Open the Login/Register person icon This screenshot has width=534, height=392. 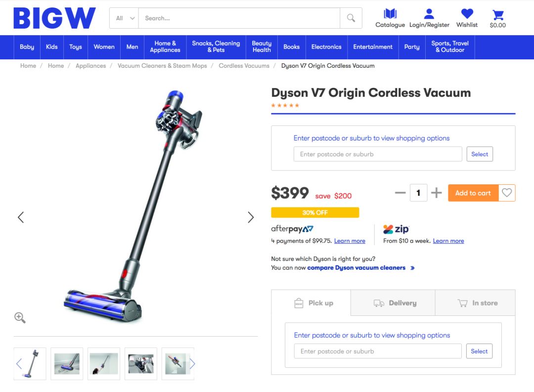click(x=429, y=14)
